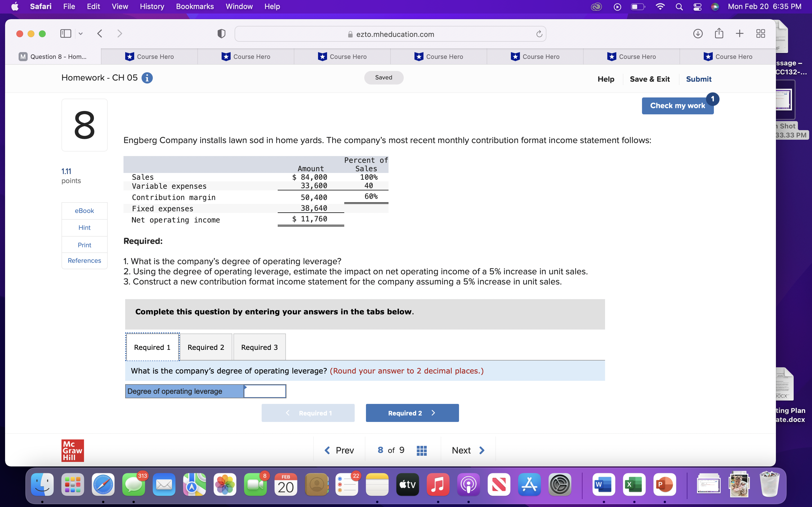Toggle the Safari sidebar
Image resolution: width=812 pixels, height=507 pixels.
(x=65, y=33)
